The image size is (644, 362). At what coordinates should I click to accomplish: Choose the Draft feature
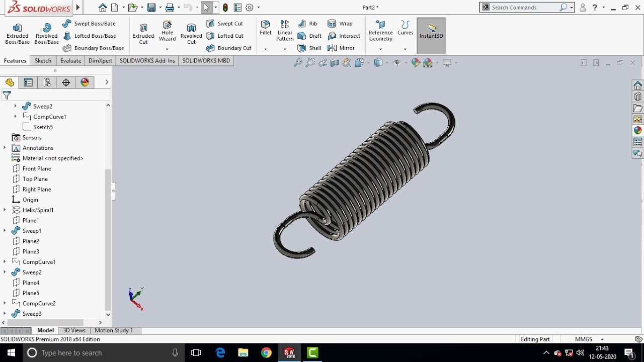coord(309,36)
